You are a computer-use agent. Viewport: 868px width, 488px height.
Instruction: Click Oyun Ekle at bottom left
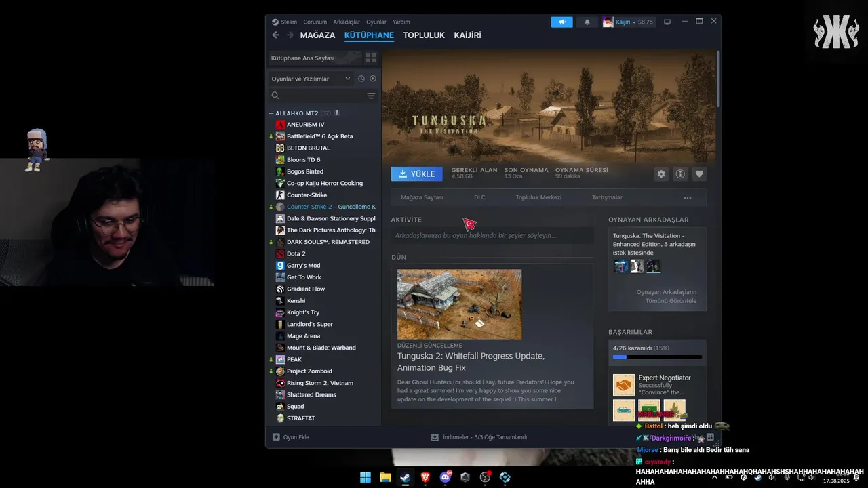point(291,437)
